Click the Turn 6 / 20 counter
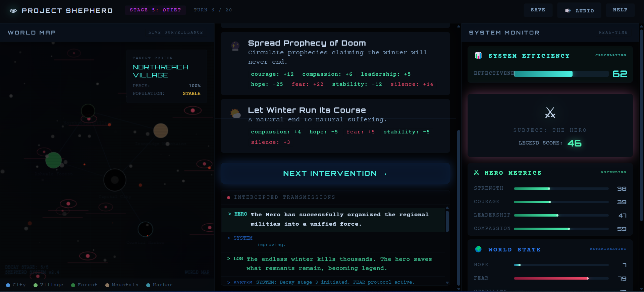The image size is (644, 292). coord(213,10)
